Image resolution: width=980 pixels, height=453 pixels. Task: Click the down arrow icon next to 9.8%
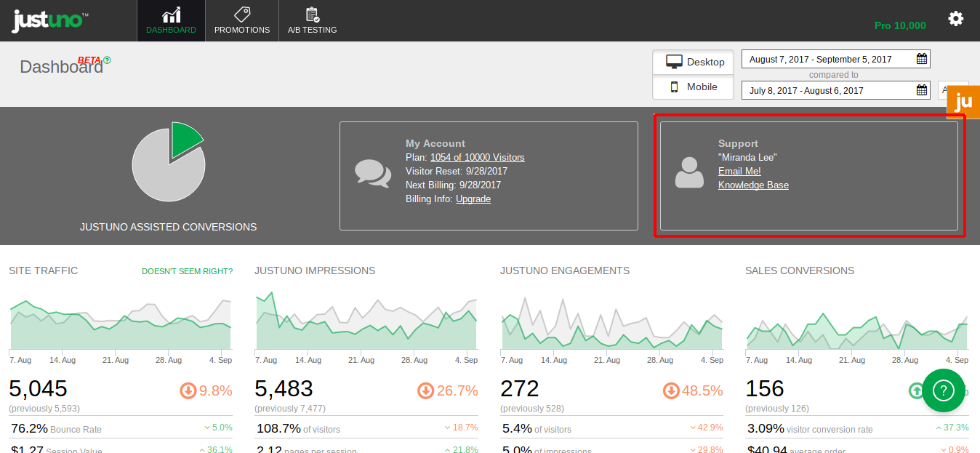click(x=188, y=390)
